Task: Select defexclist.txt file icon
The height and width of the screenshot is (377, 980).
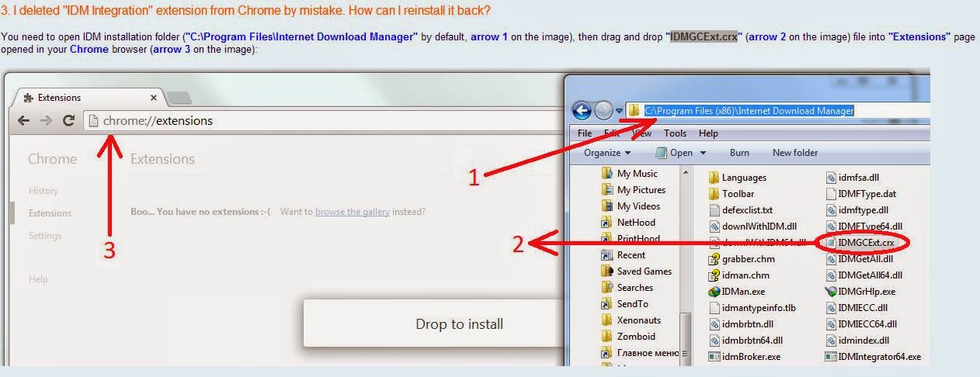Action: pos(714,210)
